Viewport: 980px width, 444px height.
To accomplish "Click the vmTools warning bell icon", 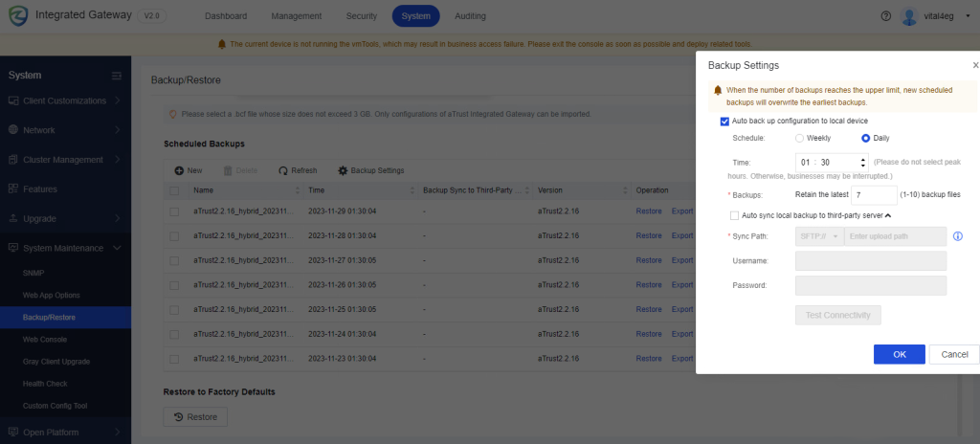I will (222, 44).
